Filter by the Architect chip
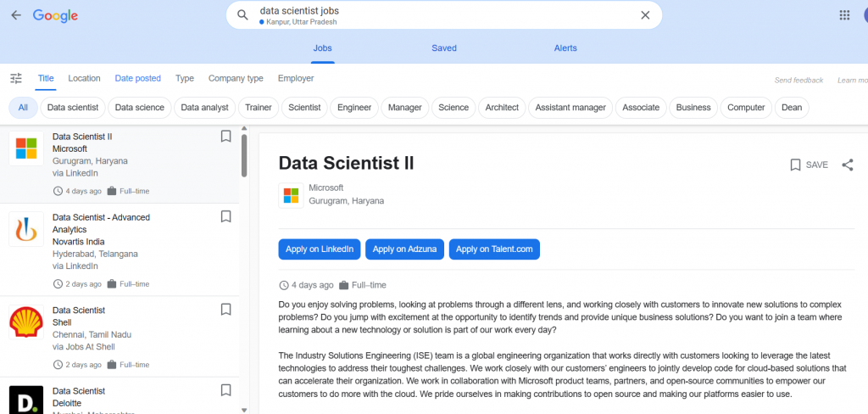Viewport: 868px width, 414px height. click(x=502, y=108)
